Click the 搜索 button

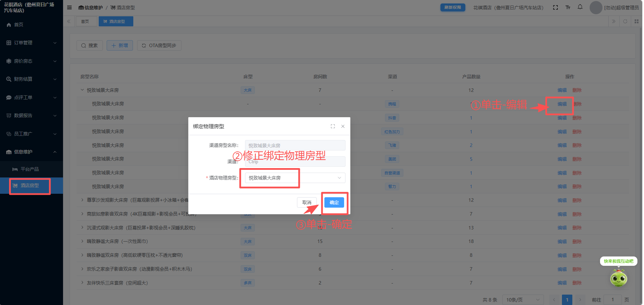[x=90, y=45]
